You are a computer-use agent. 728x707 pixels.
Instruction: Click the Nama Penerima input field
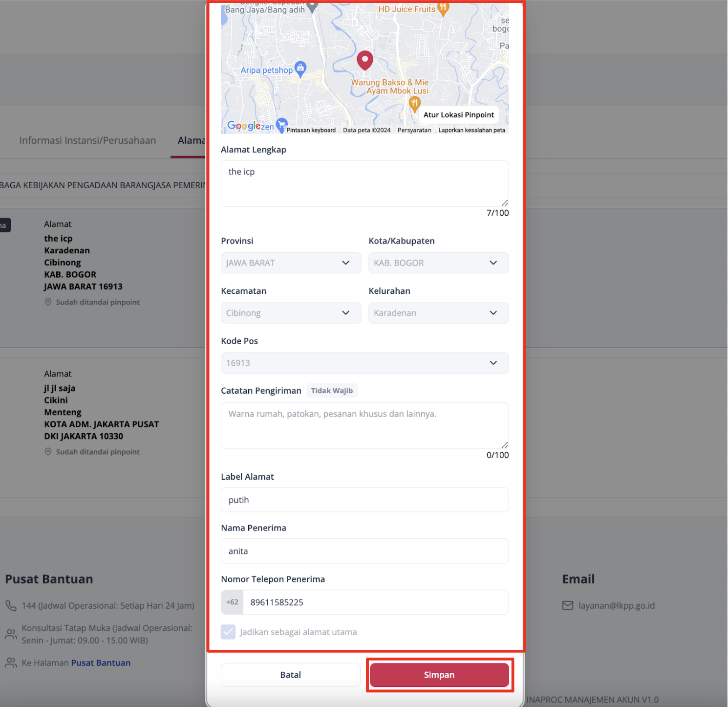tap(365, 551)
